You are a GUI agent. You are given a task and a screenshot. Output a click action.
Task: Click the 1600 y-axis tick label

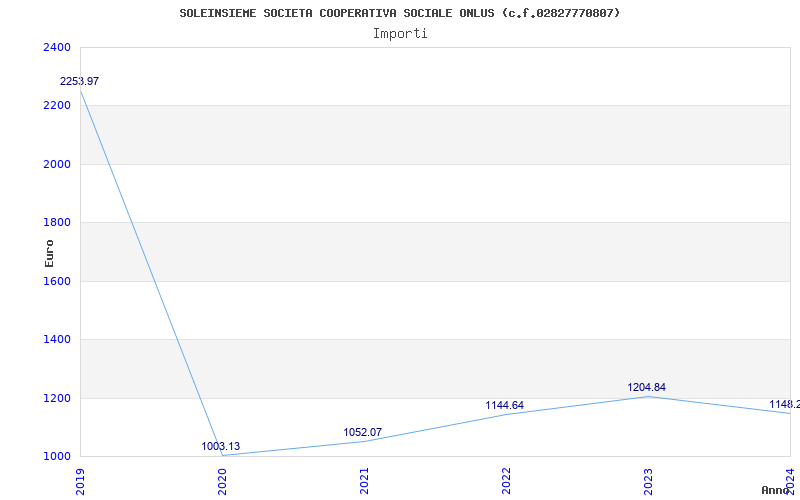57,281
